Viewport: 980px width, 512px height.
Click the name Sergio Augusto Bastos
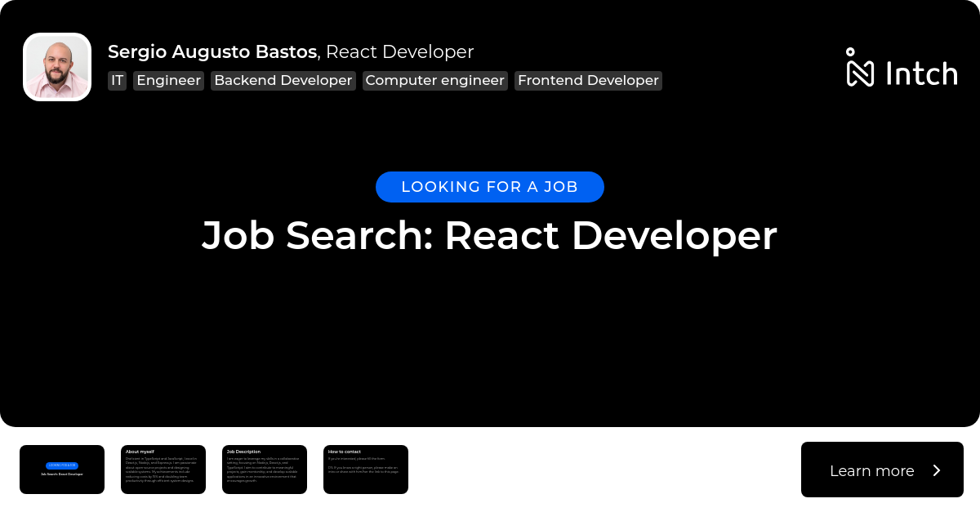[212, 51]
